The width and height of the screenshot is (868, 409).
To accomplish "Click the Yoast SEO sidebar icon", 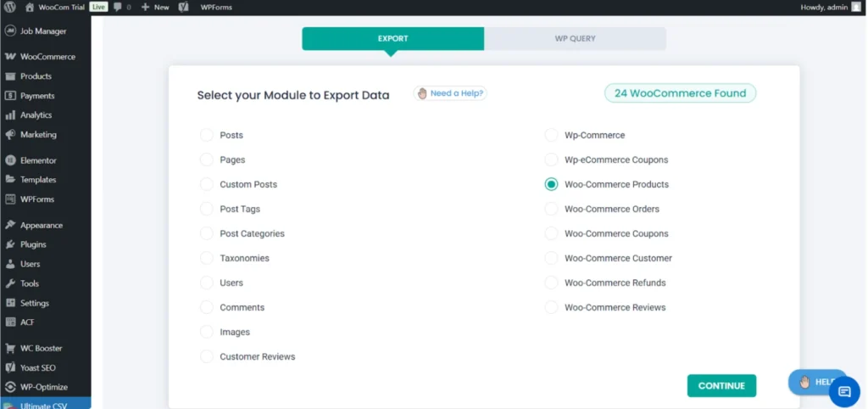I will click(10, 367).
